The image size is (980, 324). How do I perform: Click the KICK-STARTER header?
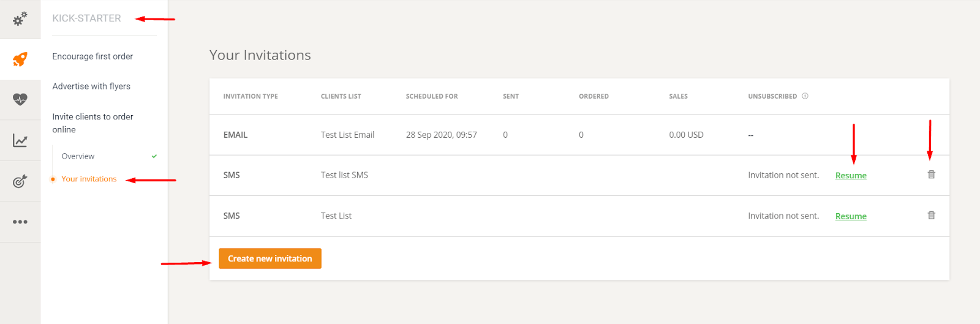coord(86,18)
